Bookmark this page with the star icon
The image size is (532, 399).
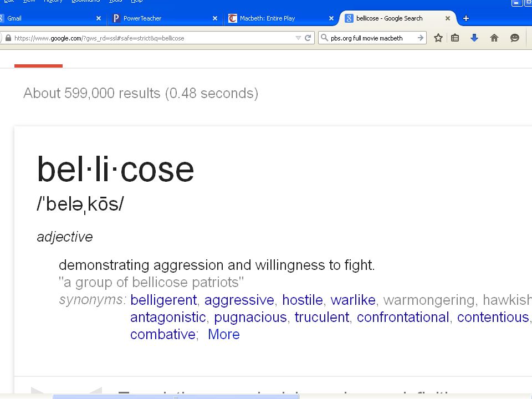click(x=438, y=38)
